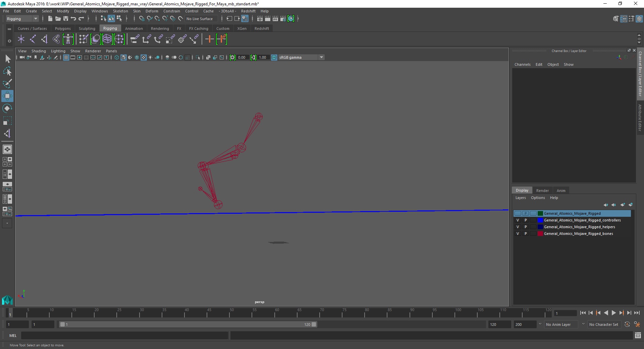Open the viewport Shading menu
The width and height of the screenshot is (644, 349).
tap(39, 51)
